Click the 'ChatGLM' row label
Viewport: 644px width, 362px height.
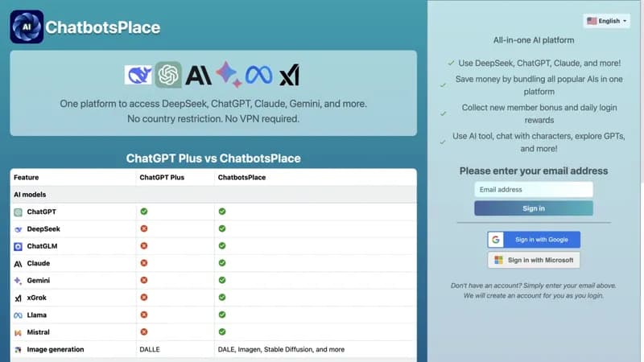[42, 246]
